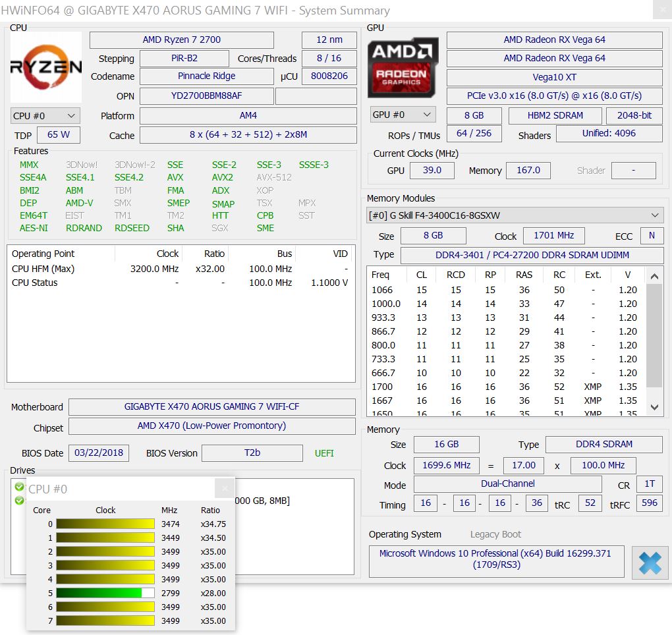
Task: Click the UEFI label
Action: pyautogui.click(x=324, y=453)
